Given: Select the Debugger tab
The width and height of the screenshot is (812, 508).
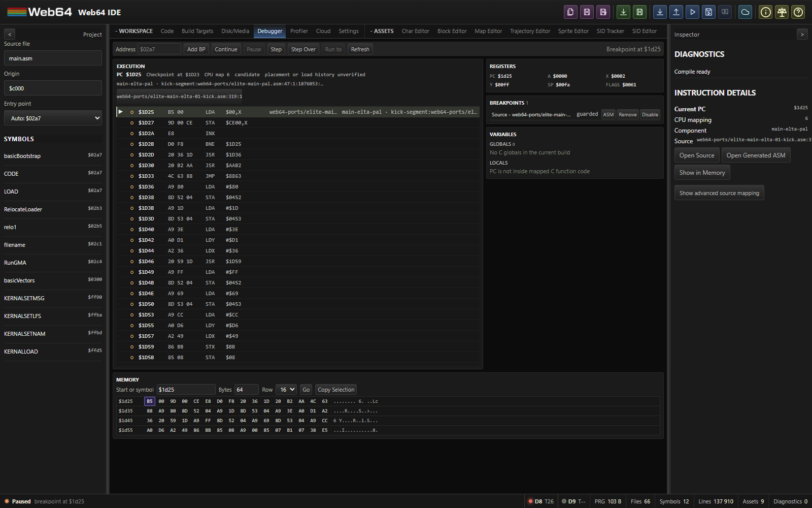Looking at the screenshot, I should 269,31.
